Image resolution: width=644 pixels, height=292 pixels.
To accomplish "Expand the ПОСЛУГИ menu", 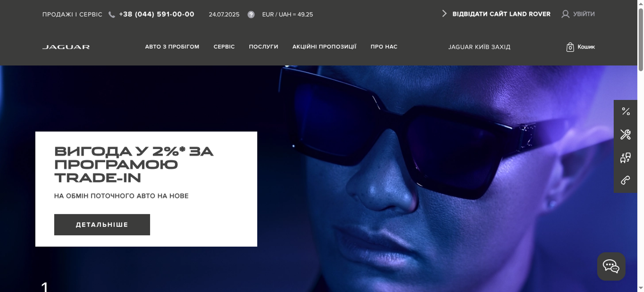I will click(x=263, y=47).
